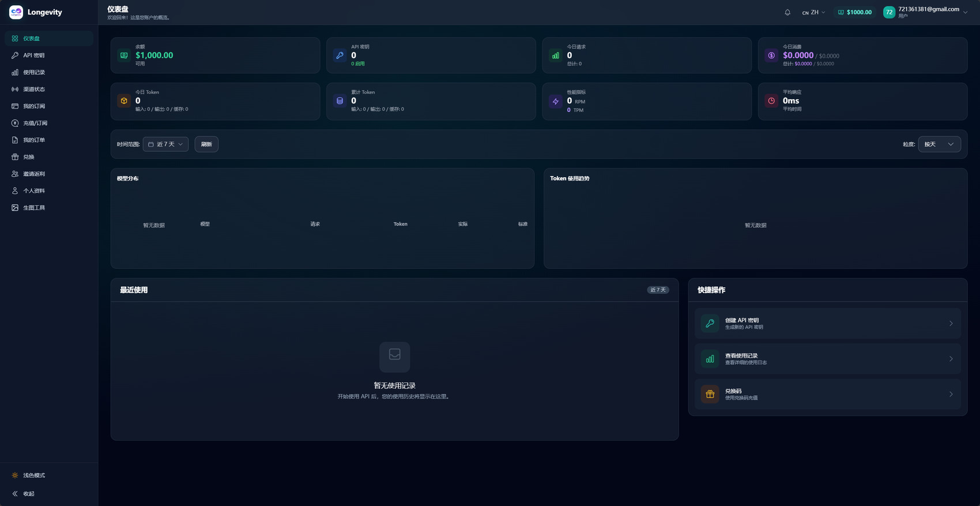Click the $1000.00 balance badge in the header
This screenshot has height=506, width=980.
tap(854, 12)
